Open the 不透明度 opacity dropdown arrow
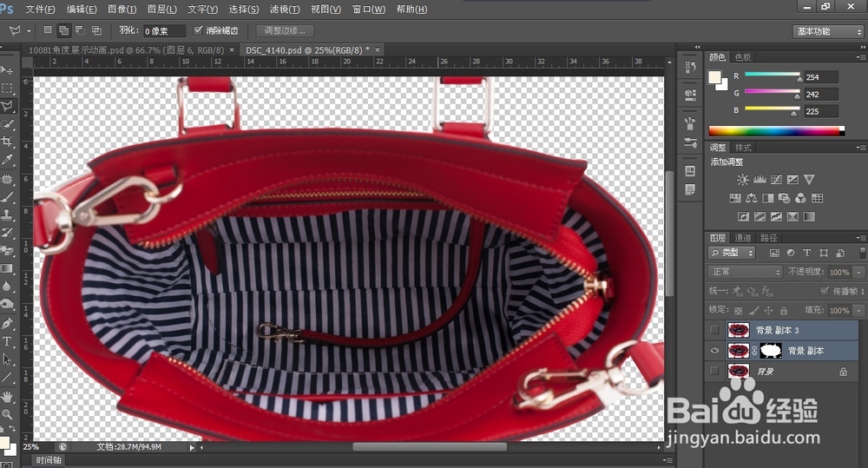The image size is (868, 468). click(x=859, y=272)
